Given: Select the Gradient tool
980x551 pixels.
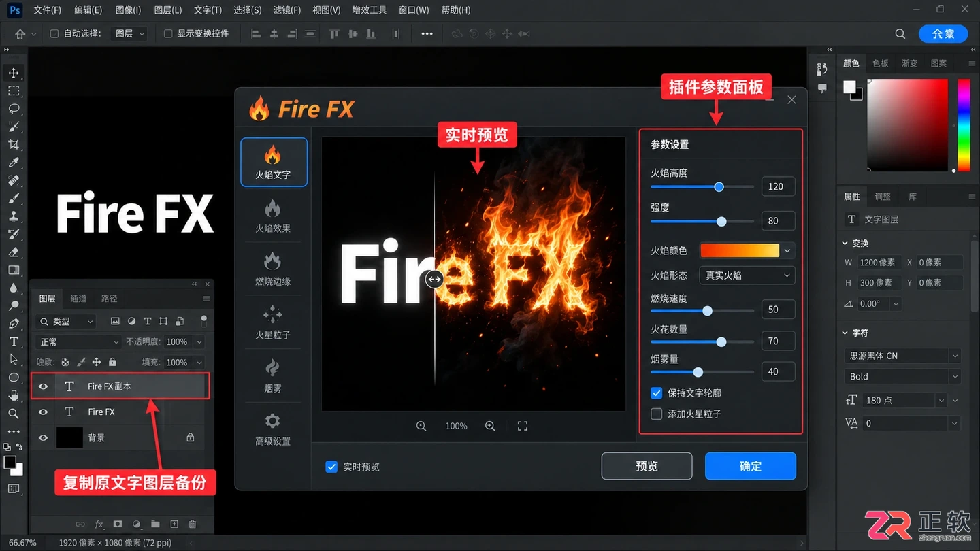Looking at the screenshot, I should [x=14, y=270].
